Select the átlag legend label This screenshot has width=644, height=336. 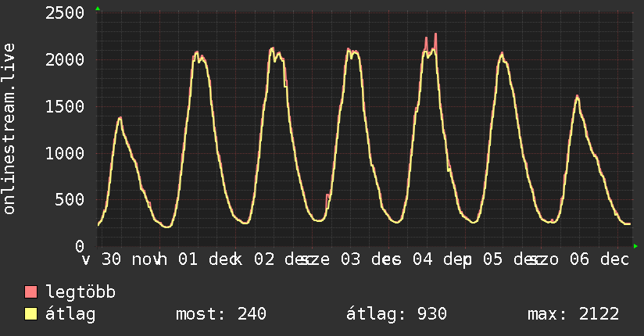point(70,314)
